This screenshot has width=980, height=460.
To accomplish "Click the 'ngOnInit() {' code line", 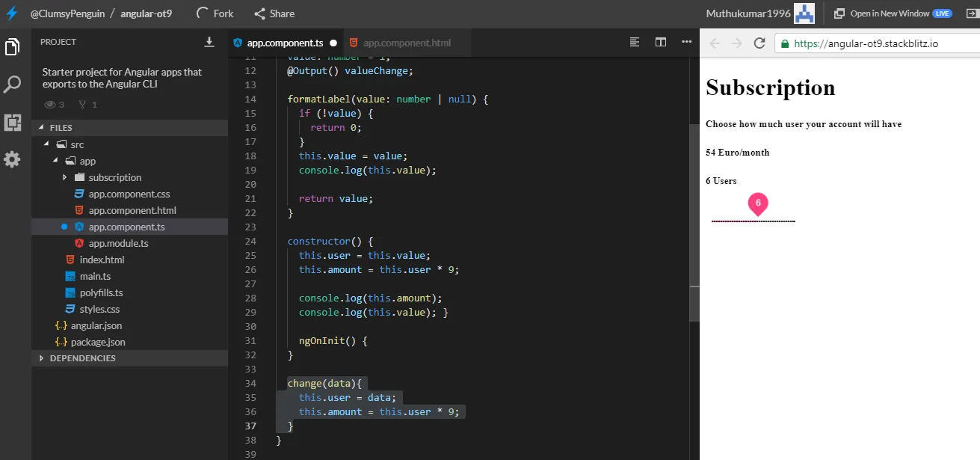I will (x=333, y=340).
